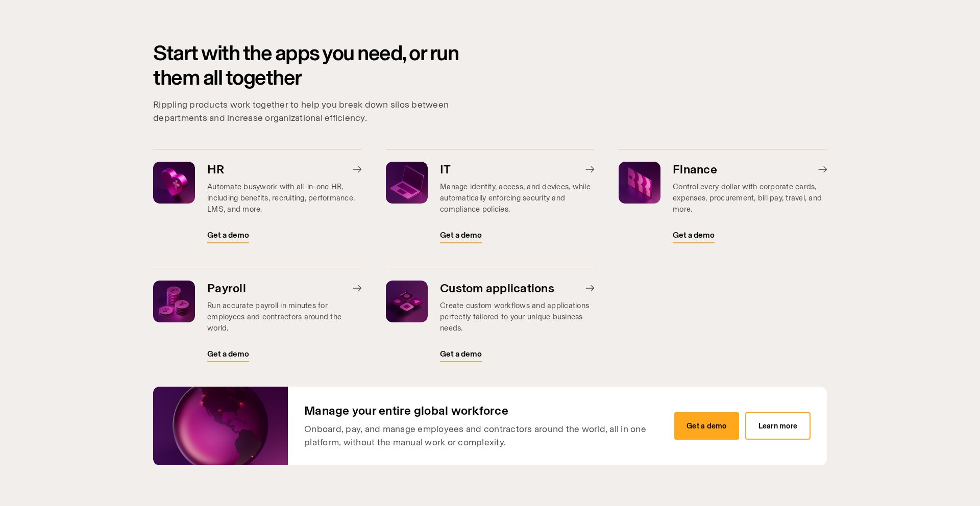
Task: Click the arrow beside Custom applications
Action: [x=590, y=288]
